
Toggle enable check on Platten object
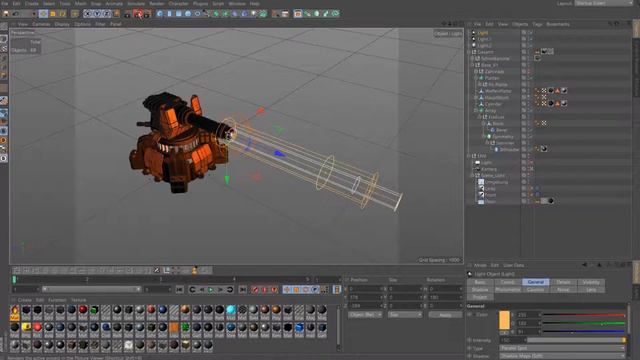(530, 78)
